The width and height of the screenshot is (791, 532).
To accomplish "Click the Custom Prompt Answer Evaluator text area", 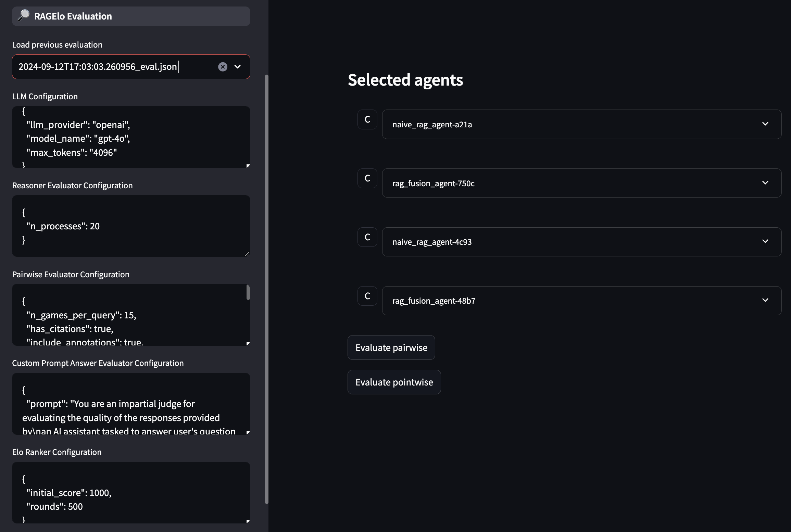I will pos(131,404).
